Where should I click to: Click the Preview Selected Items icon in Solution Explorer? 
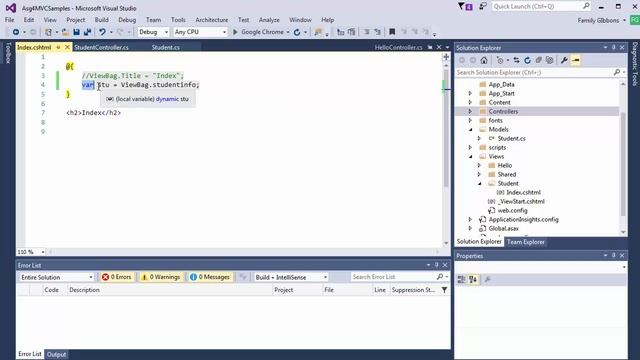click(576, 60)
